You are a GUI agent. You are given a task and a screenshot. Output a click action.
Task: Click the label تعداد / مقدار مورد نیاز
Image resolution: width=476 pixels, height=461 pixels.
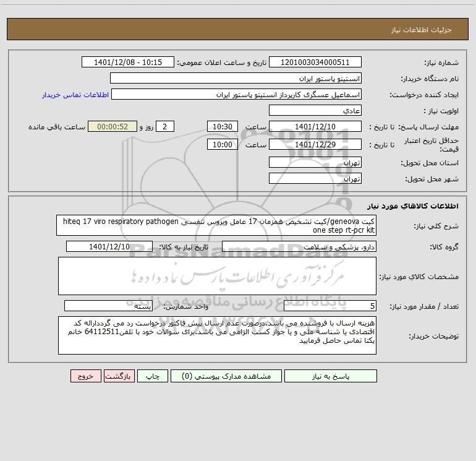[424, 306]
